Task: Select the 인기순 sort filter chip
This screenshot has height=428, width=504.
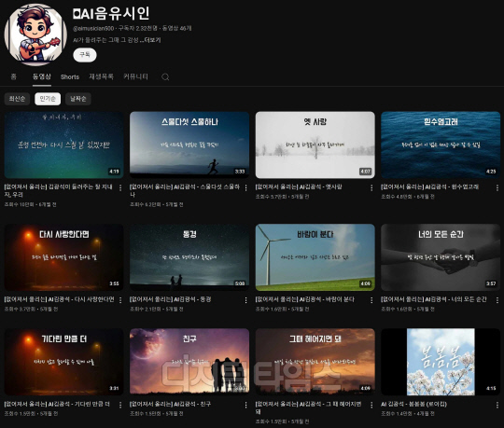Action: [48, 99]
